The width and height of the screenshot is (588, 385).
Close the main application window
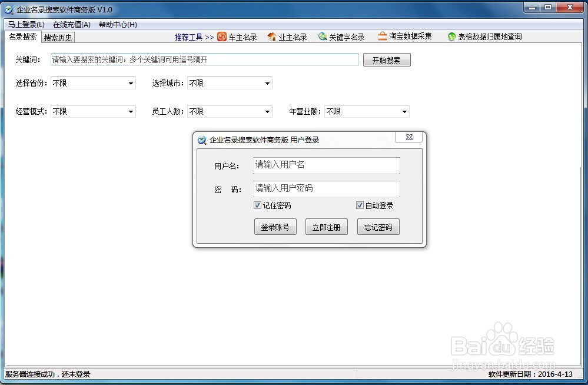pos(570,7)
